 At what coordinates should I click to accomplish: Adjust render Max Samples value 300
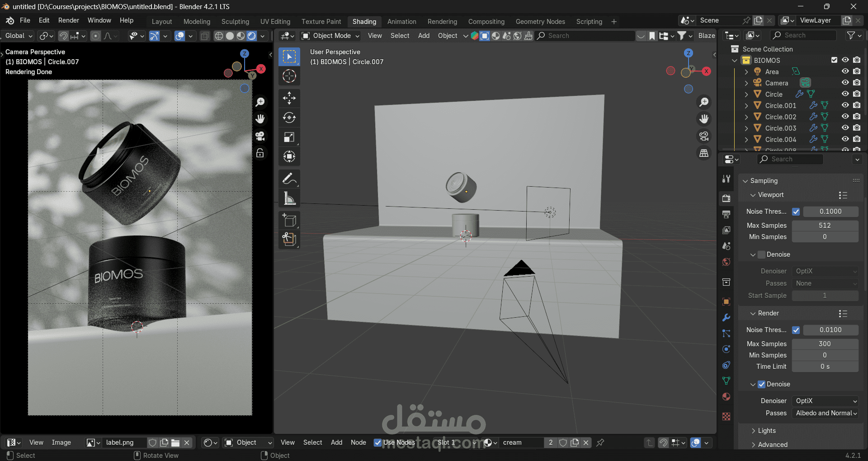tap(825, 344)
